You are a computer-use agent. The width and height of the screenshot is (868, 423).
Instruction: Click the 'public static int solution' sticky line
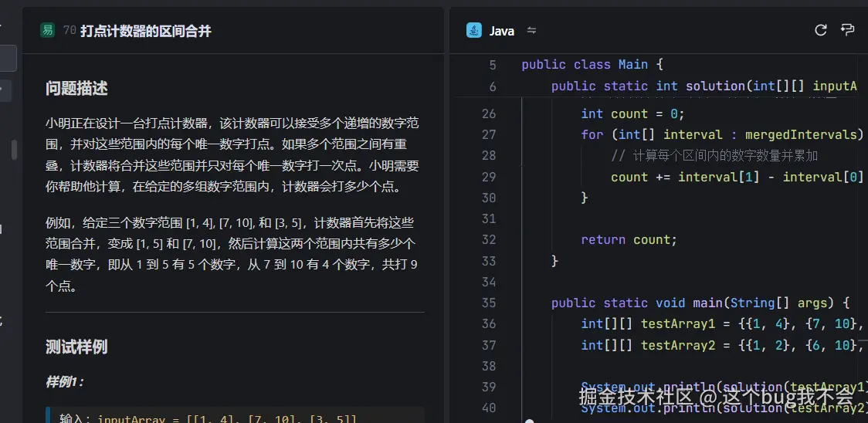(x=704, y=86)
